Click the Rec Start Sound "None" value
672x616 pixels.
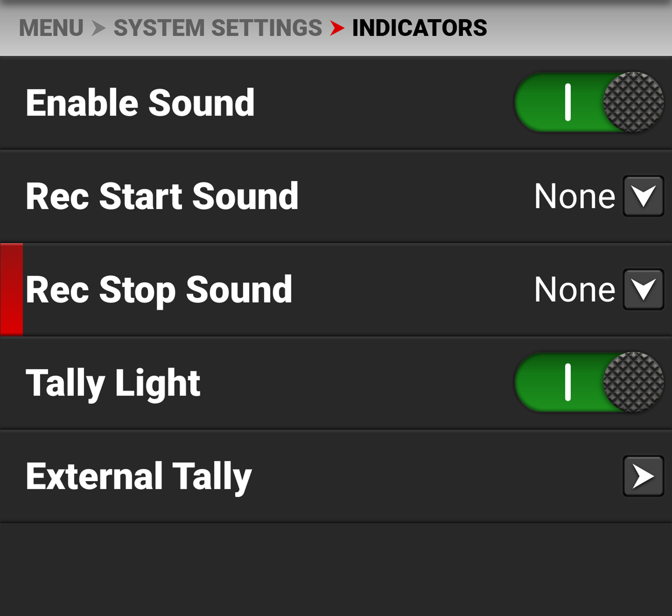pos(574,196)
